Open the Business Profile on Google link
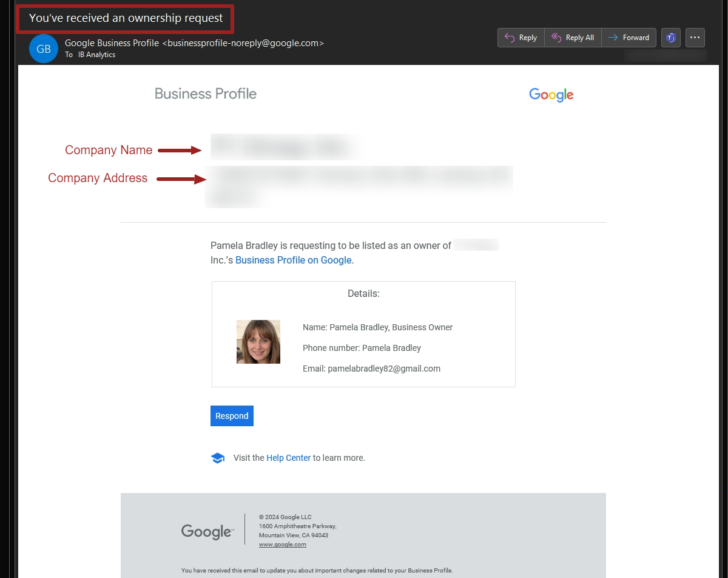Screen dimensions: 728x578 (293, 260)
